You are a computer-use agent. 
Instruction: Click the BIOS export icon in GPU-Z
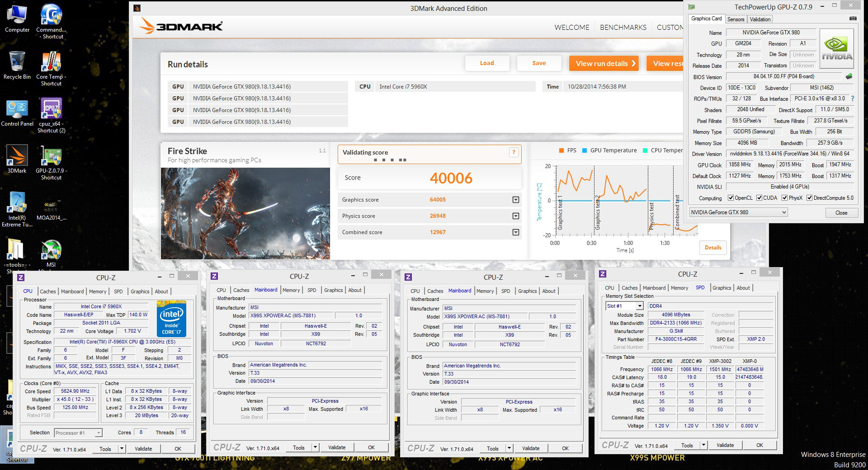click(849, 76)
